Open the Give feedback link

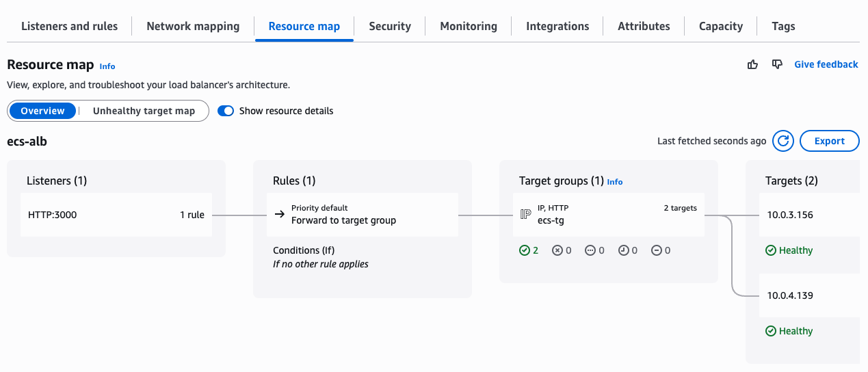(x=826, y=64)
